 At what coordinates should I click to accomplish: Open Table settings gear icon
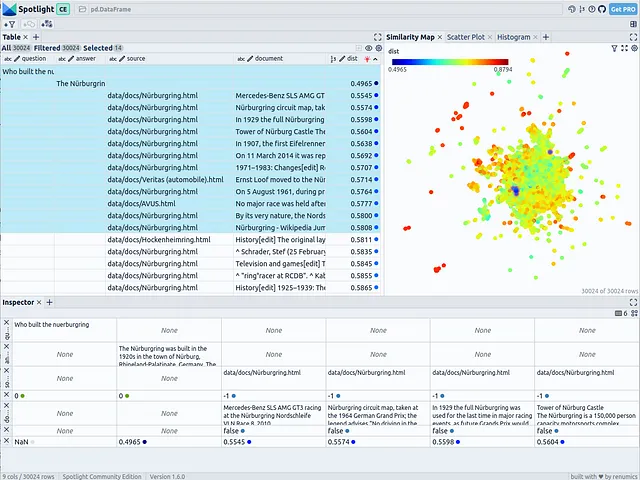point(379,48)
